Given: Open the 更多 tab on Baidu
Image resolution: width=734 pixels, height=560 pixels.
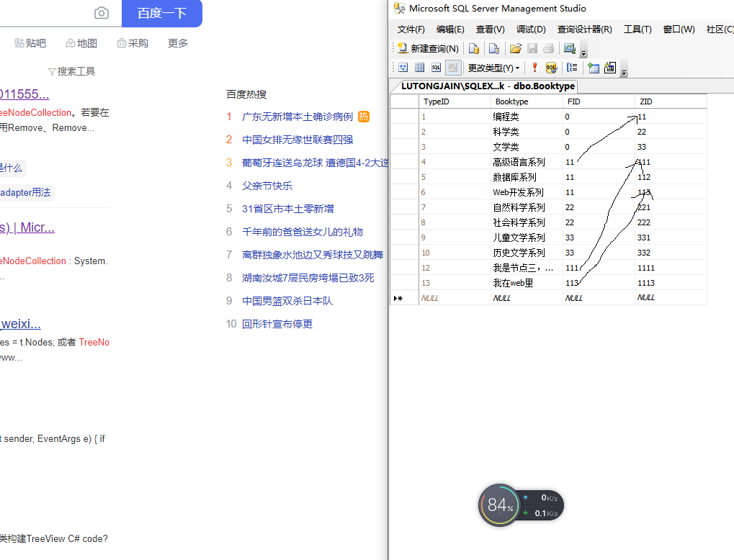Looking at the screenshot, I should (x=178, y=43).
